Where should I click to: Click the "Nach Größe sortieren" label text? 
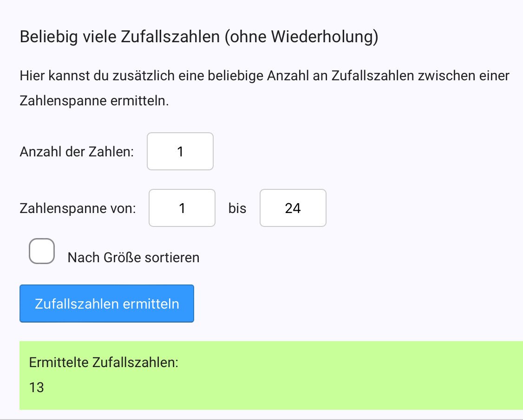pos(133,258)
